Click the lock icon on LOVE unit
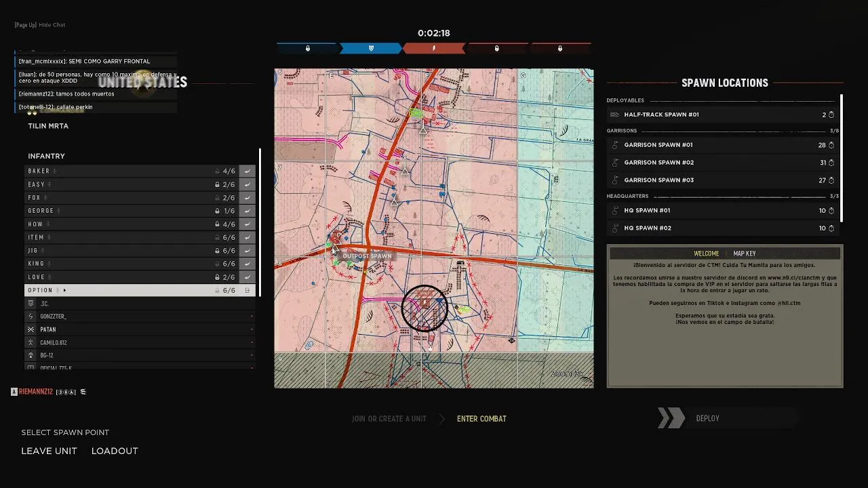Image resolution: width=868 pixels, height=488 pixels. [217, 277]
